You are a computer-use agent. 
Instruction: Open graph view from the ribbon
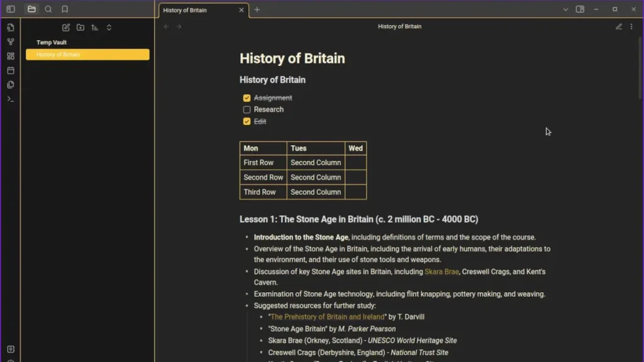11,42
